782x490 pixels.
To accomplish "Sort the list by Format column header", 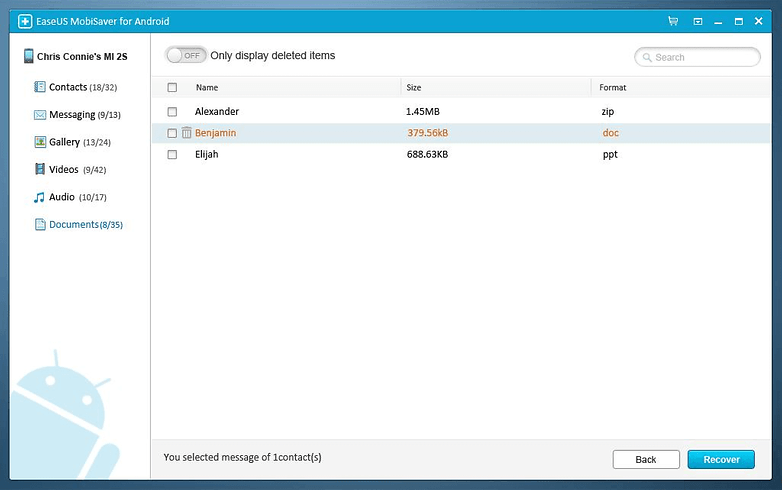I will click(612, 88).
